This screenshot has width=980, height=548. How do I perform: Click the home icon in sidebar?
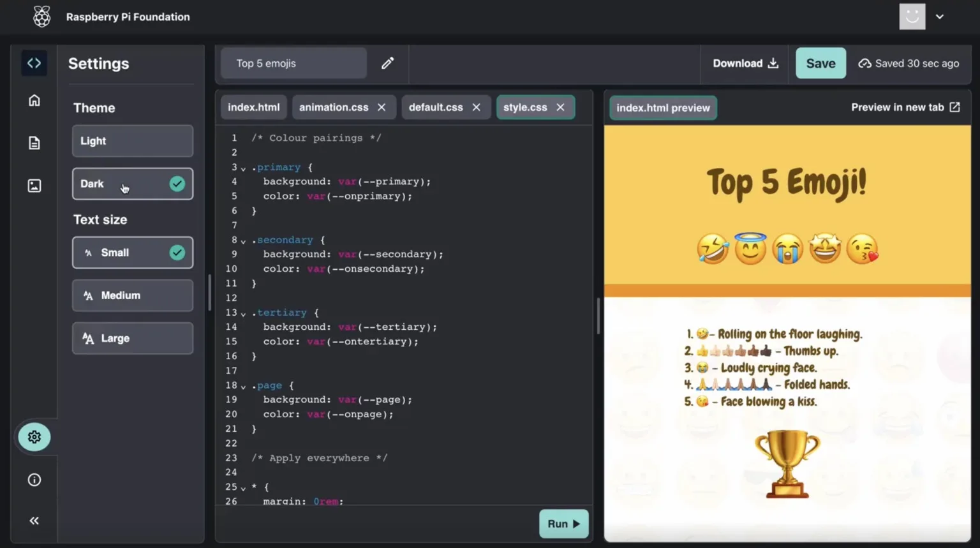(34, 100)
